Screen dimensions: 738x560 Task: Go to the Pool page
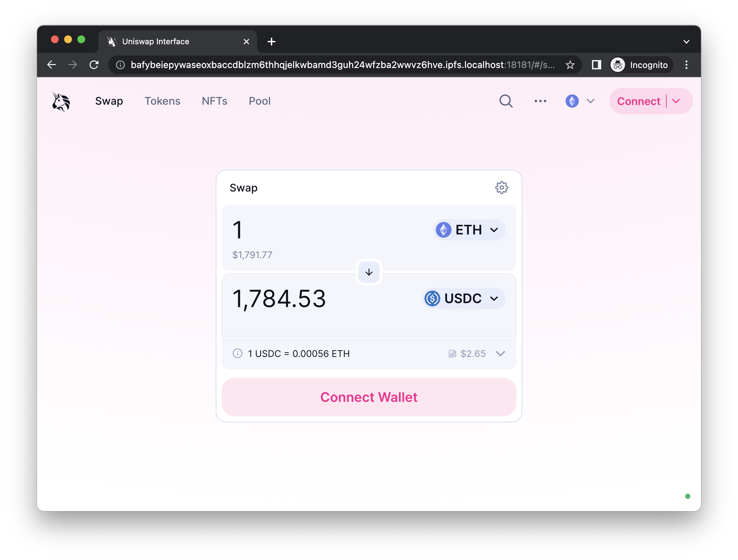(x=260, y=101)
